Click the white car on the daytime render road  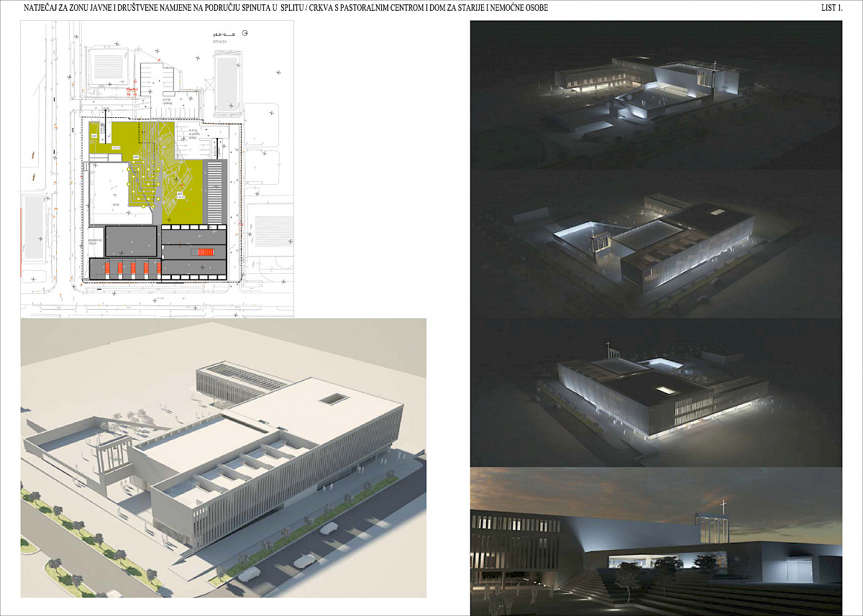[x=328, y=529]
